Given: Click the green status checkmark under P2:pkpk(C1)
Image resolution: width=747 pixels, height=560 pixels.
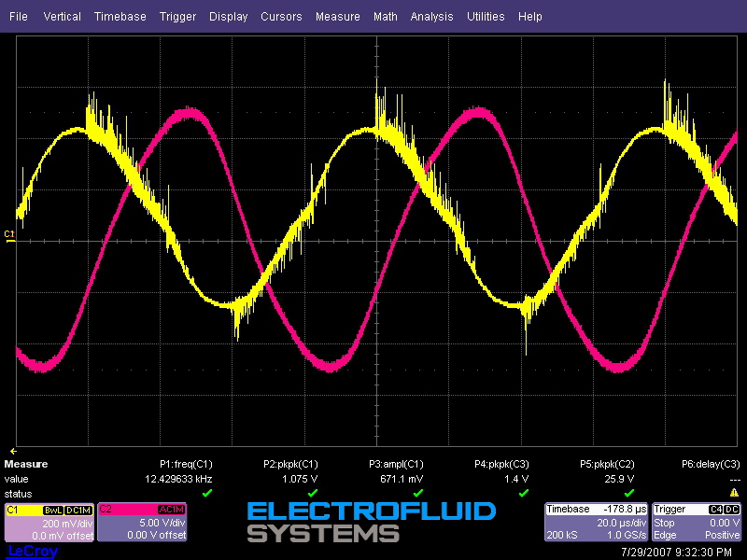Looking at the screenshot, I should click(x=313, y=494).
